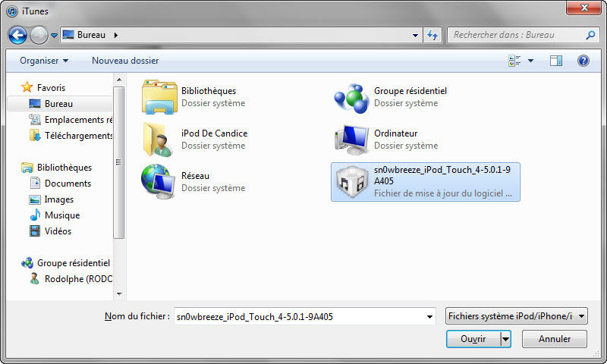Open Images library in sidebar
This screenshot has height=364, width=607.
(59, 199)
